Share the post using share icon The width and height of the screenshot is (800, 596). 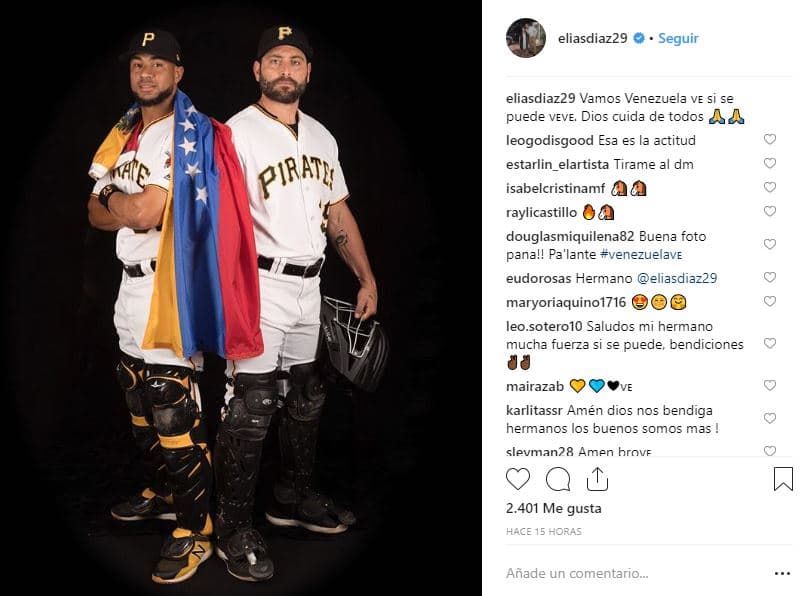[597, 479]
